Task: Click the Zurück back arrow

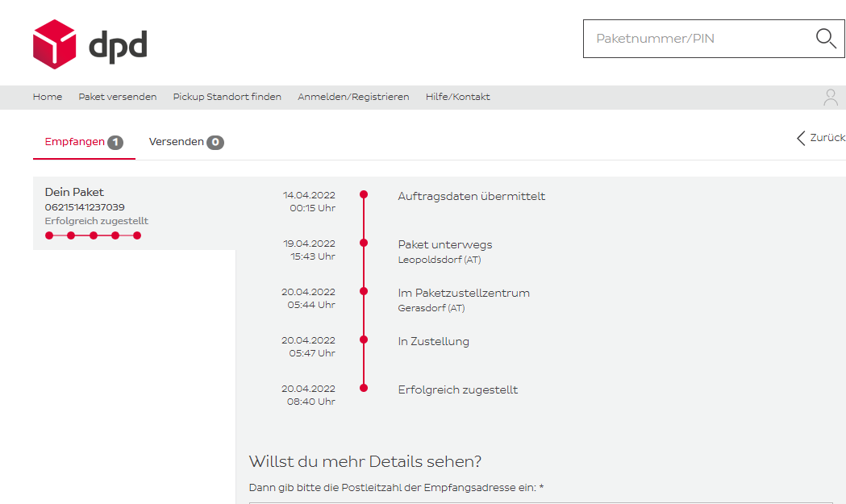Action: point(801,138)
